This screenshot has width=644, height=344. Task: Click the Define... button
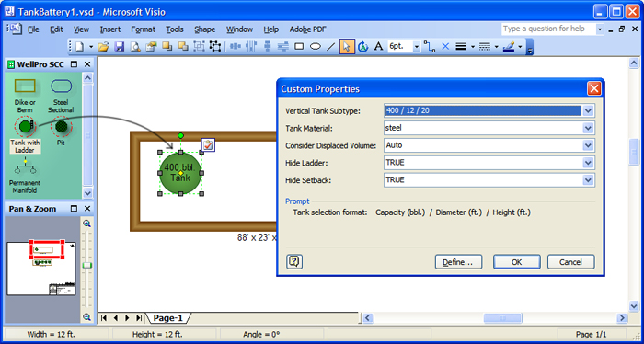pyautogui.click(x=458, y=262)
